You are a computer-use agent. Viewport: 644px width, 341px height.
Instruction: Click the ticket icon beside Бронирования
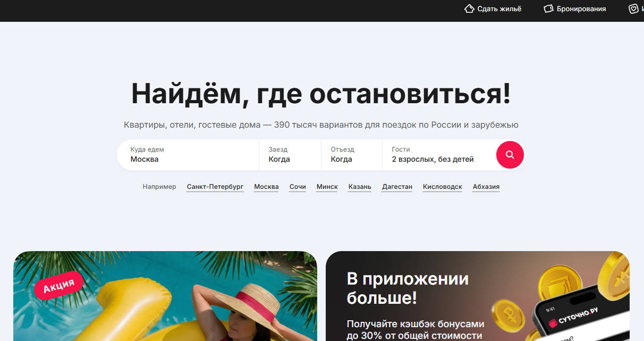click(548, 9)
